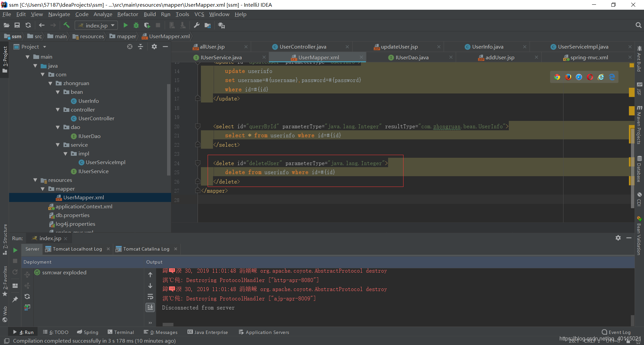Open Project panel gear settings
644x345 pixels.
pos(154,47)
